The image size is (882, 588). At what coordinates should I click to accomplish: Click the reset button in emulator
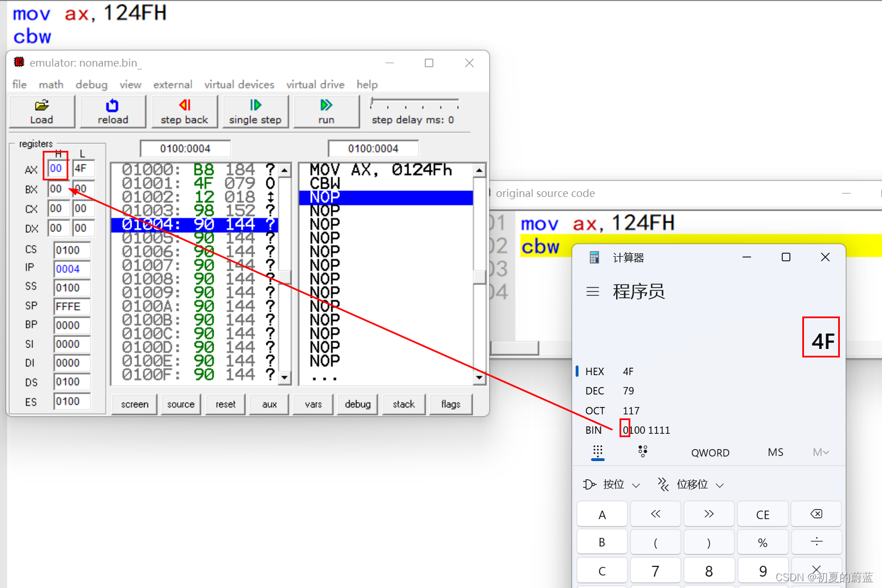(x=225, y=404)
